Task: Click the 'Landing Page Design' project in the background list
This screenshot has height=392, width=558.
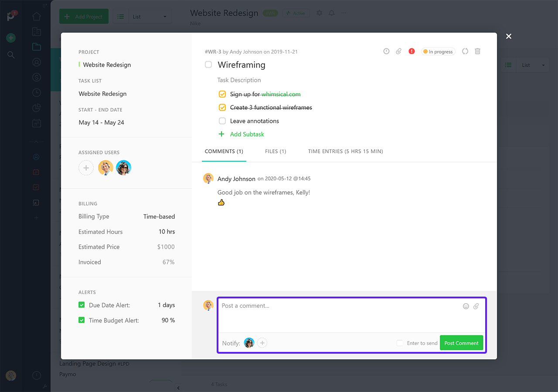Action: [88, 363]
